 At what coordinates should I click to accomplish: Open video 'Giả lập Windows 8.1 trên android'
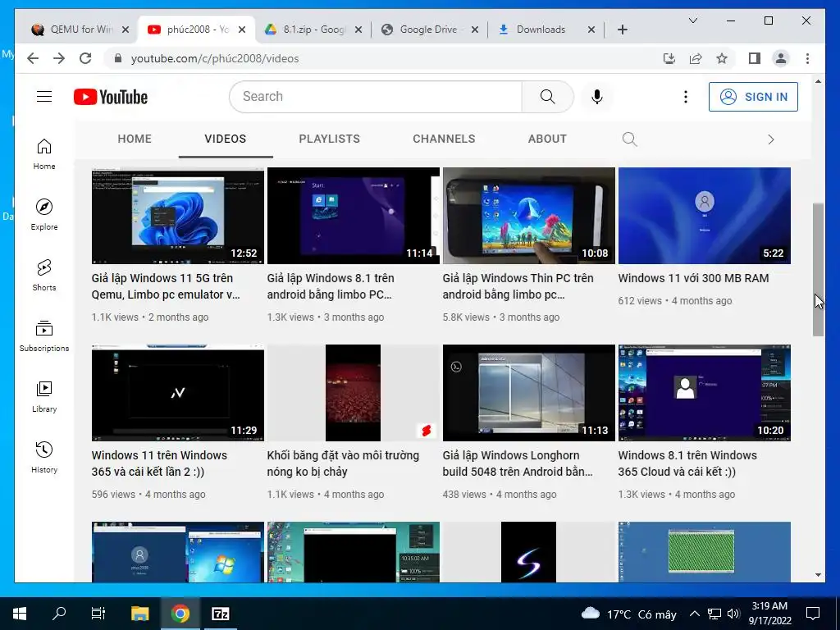click(x=331, y=286)
